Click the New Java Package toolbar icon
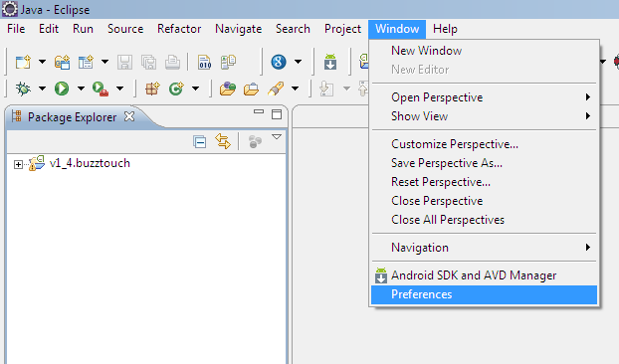This screenshot has height=364, width=619. [86, 62]
